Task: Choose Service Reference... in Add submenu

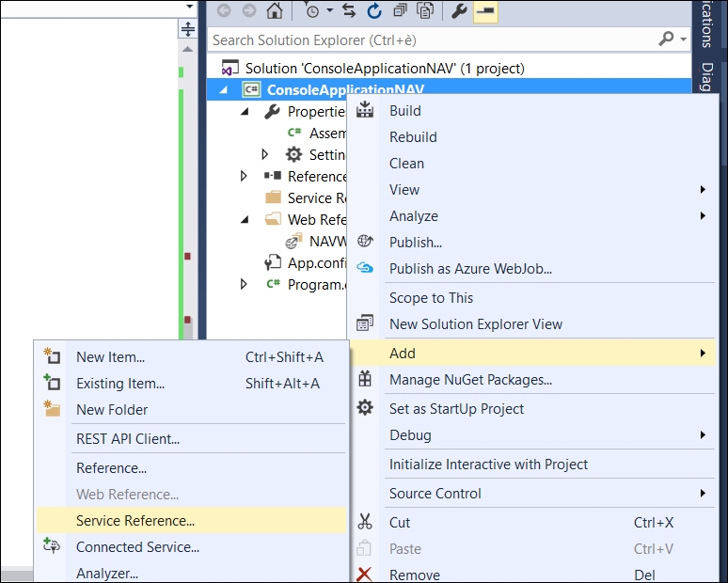Action: 192,520
